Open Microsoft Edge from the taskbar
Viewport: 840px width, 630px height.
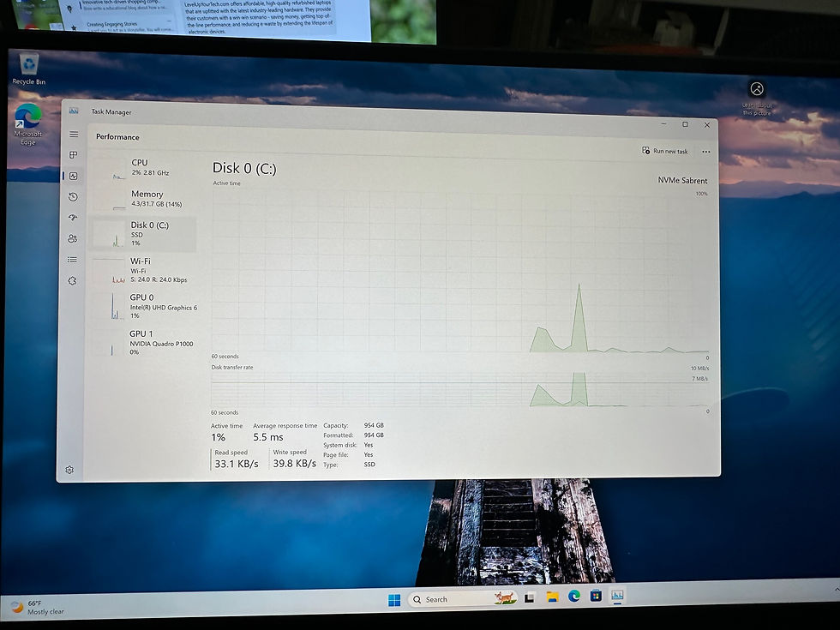point(573,596)
